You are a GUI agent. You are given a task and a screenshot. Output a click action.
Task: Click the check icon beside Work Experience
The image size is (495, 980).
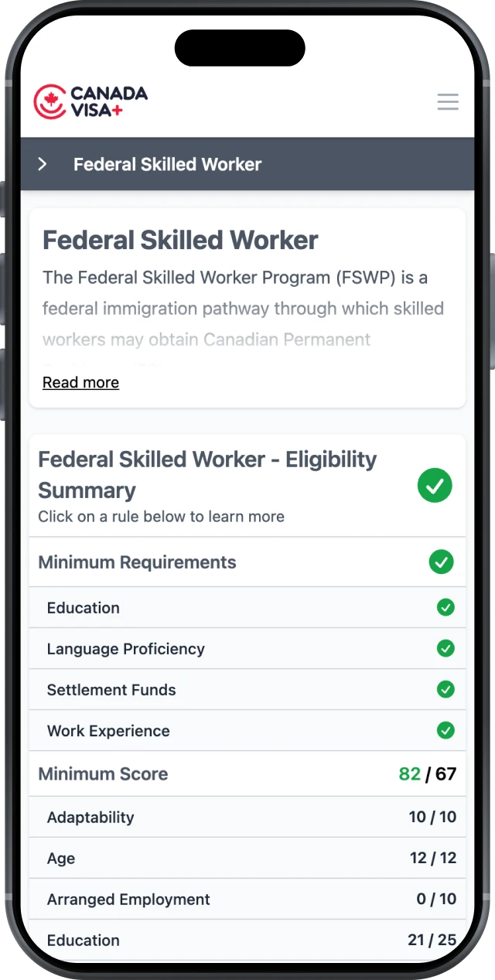(445, 731)
